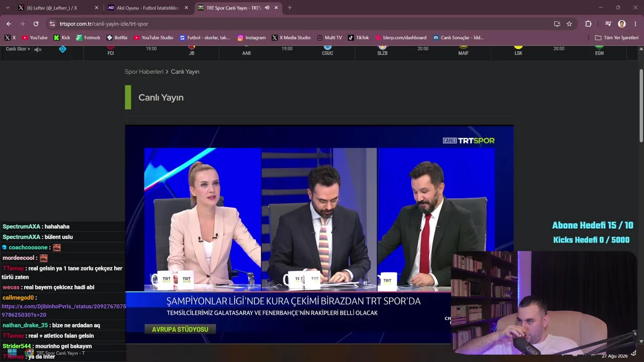Open the Chrome three-dot menu
Viewport: 644px width, 362px height.
pos(635,24)
